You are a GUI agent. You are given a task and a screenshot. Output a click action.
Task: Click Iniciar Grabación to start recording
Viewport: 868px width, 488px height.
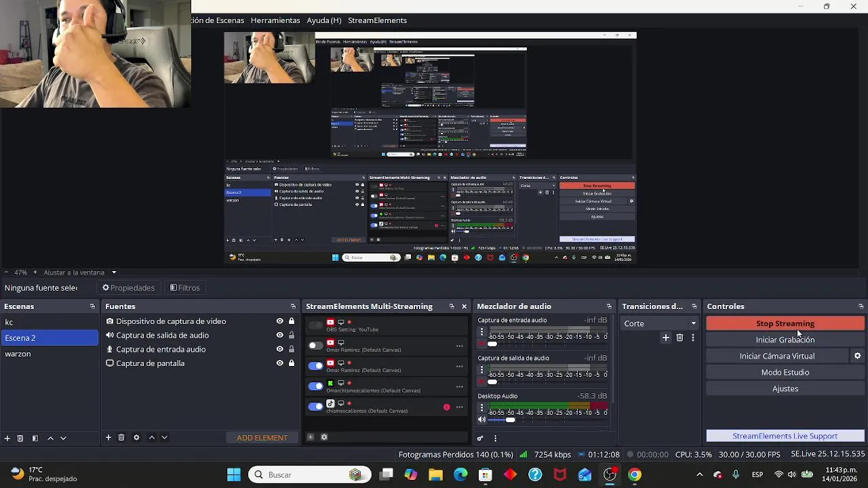[x=785, y=340]
